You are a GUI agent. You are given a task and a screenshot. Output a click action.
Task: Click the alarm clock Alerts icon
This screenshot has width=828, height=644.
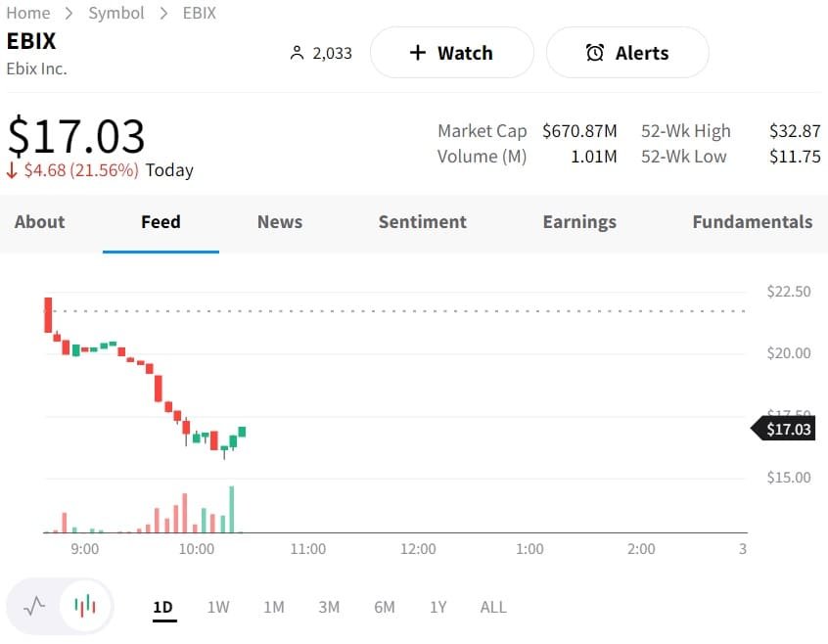(595, 53)
